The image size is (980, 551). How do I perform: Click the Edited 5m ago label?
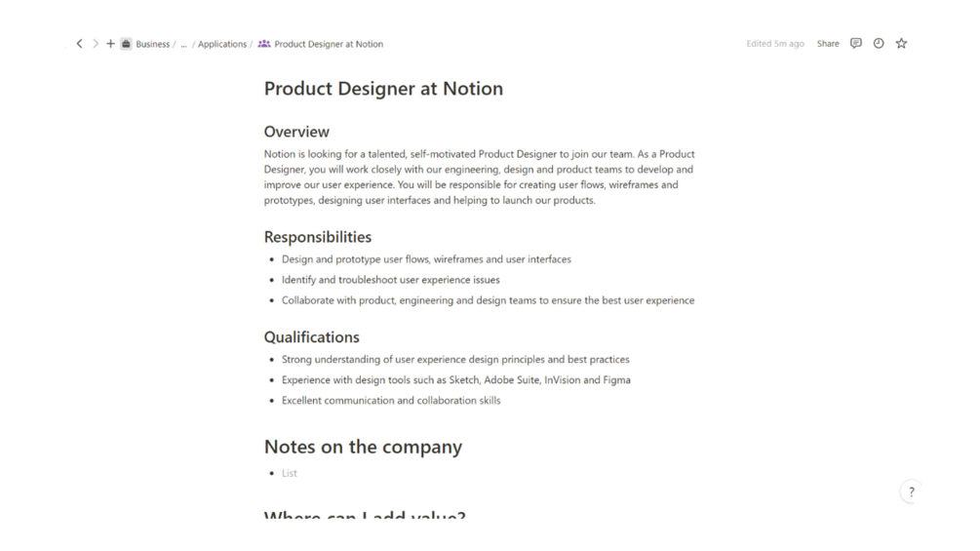tap(775, 44)
